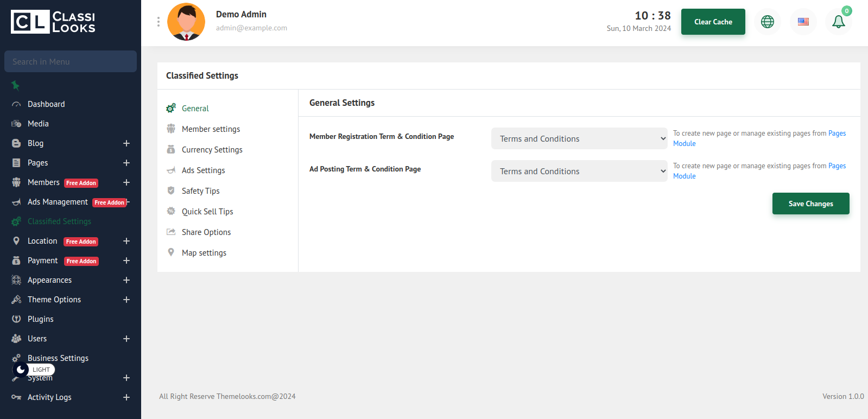
Task: Expand the Appearances submenu plus
Action: click(126, 280)
